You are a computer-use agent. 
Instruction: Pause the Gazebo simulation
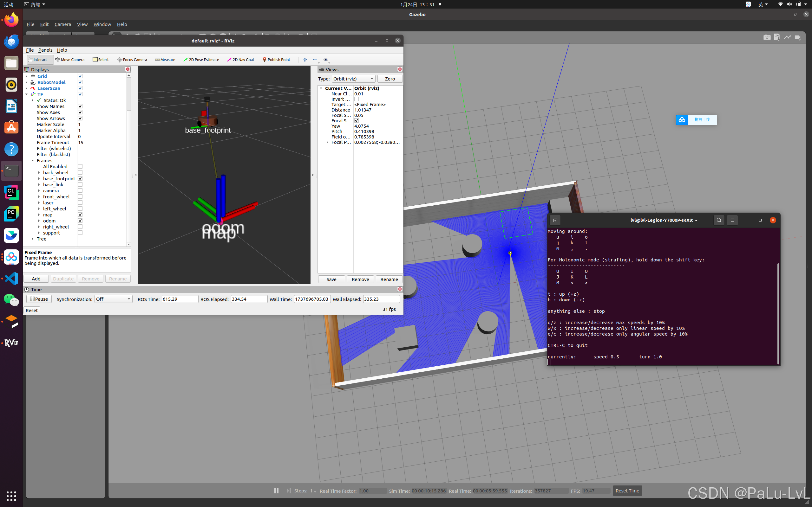click(x=276, y=491)
